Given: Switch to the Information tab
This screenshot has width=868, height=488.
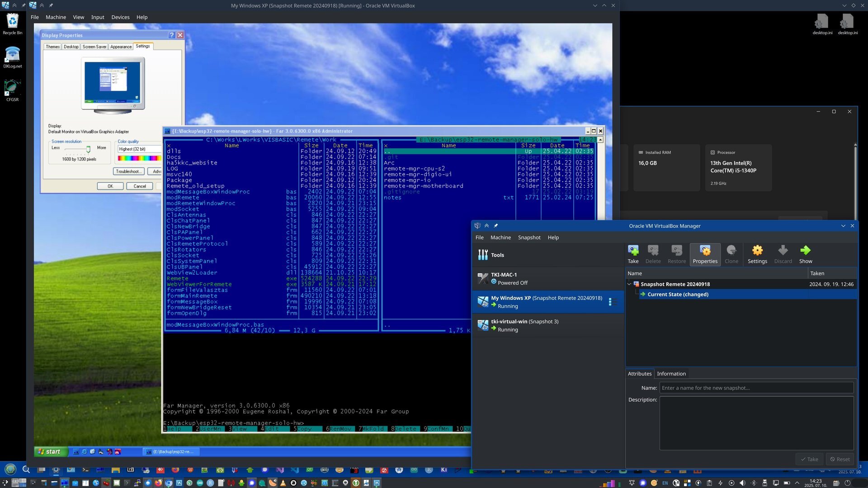Looking at the screenshot, I should pos(671,374).
